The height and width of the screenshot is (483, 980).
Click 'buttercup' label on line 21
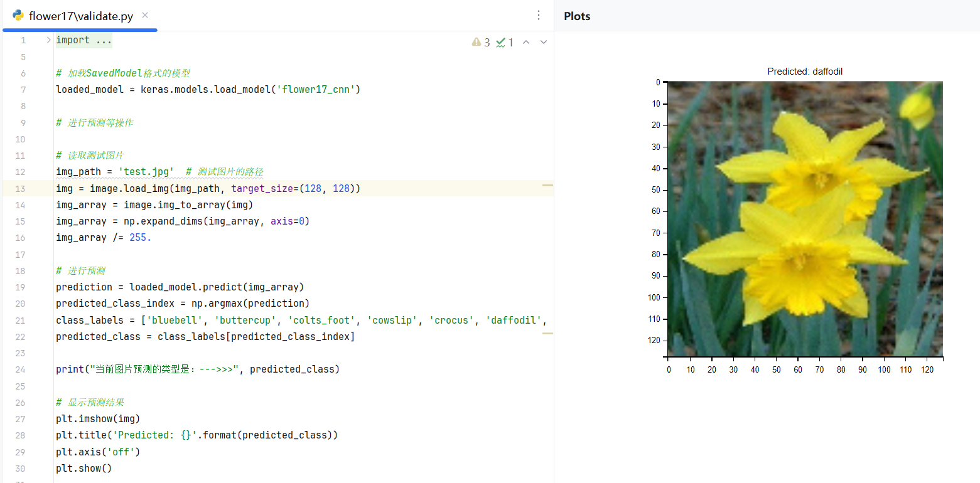[x=245, y=320]
